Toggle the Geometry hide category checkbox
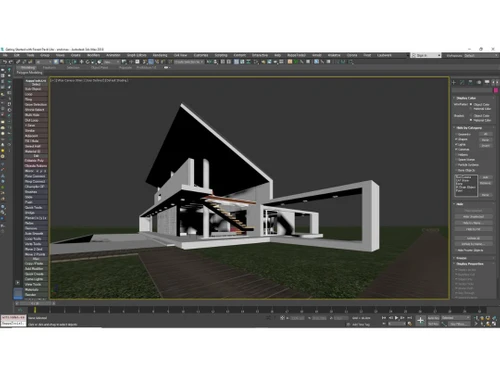The image size is (500, 375). tap(456, 134)
